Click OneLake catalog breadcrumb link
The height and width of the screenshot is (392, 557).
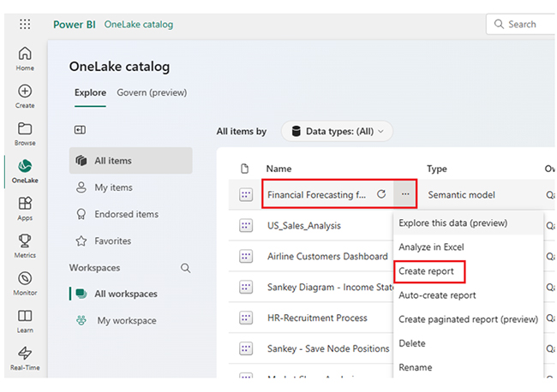pos(139,25)
